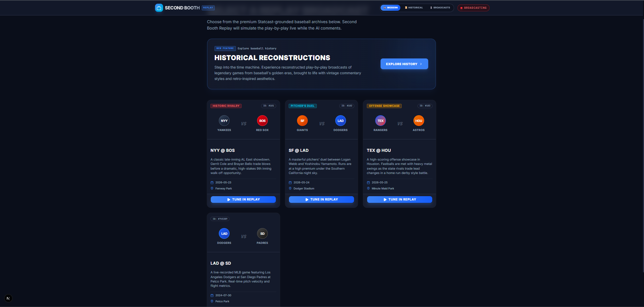Image resolution: width=644 pixels, height=307 pixels.
Task: Click the SF Giants team badge
Action: click(302, 121)
